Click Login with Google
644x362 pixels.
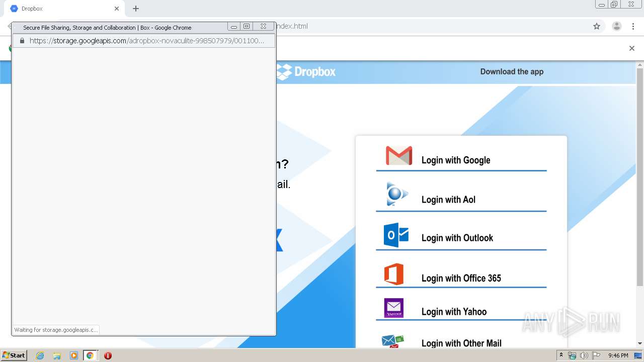click(x=456, y=160)
